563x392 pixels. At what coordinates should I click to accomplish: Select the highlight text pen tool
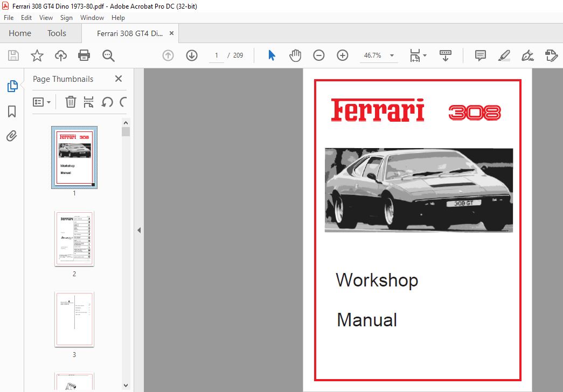[504, 55]
